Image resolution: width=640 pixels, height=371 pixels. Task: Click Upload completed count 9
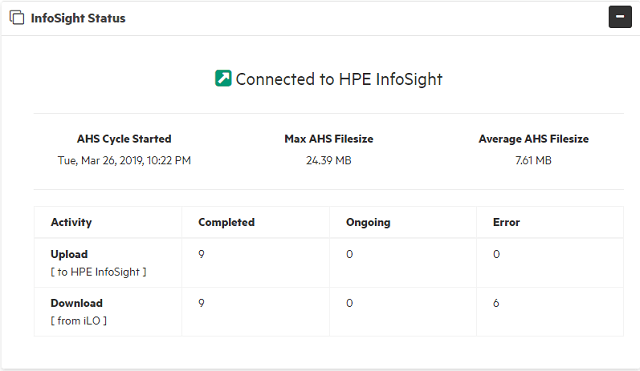(201, 254)
